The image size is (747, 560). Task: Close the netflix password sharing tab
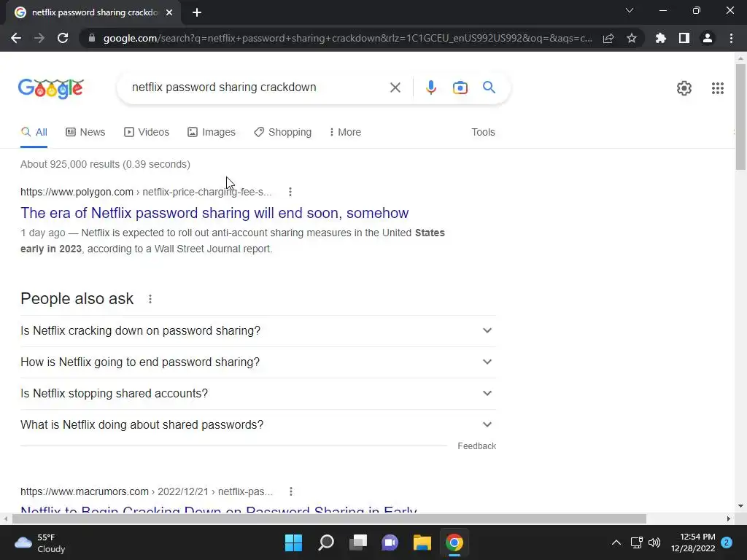(x=169, y=12)
